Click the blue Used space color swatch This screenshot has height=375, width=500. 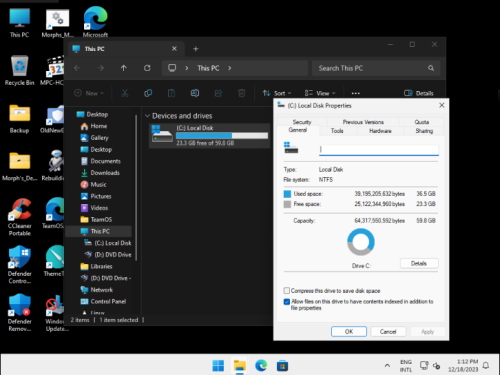(x=287, y=194)
